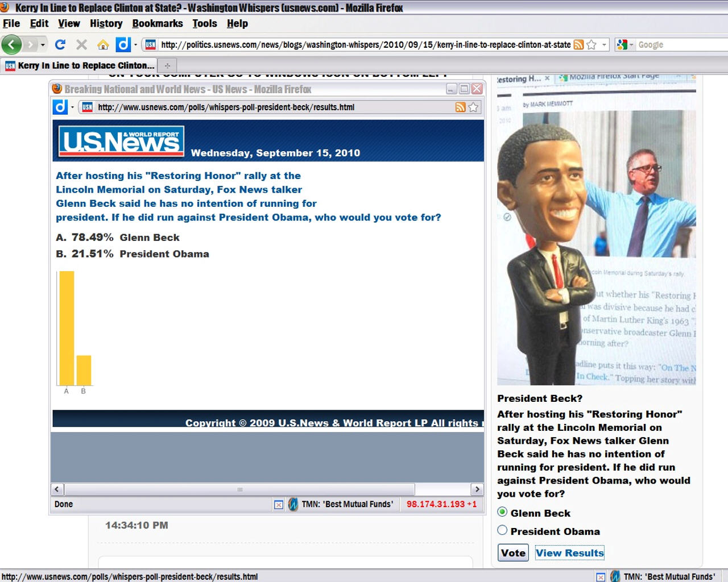Expand the Delicious dropdown in main toolbar
Screen dimensions: 728x582
pos(135,45)
